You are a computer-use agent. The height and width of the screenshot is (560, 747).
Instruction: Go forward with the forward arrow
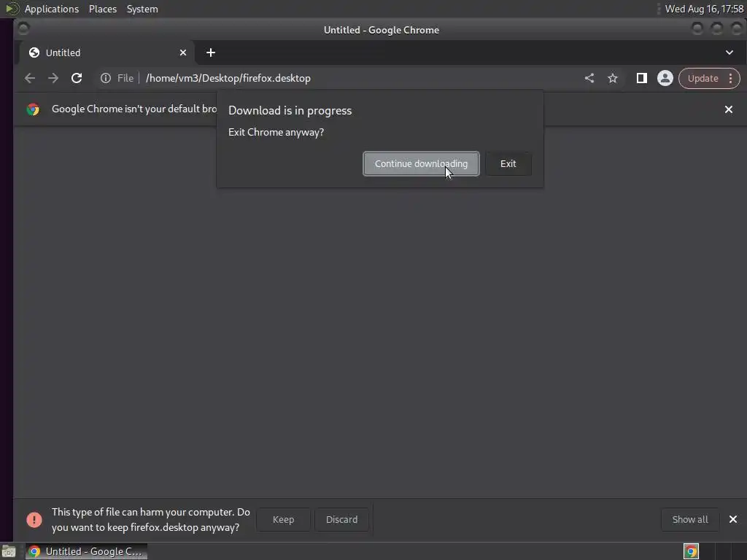(53, 78)
